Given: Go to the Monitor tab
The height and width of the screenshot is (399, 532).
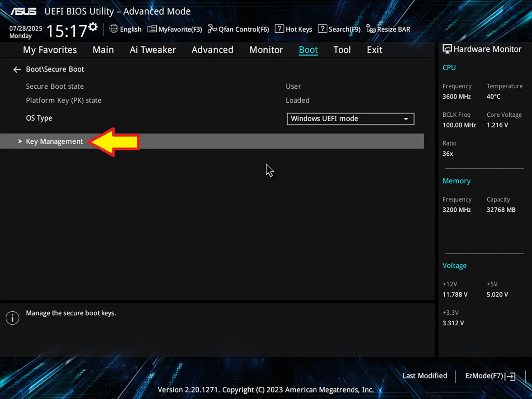Looking at the screenshot, I should point(266,50).
